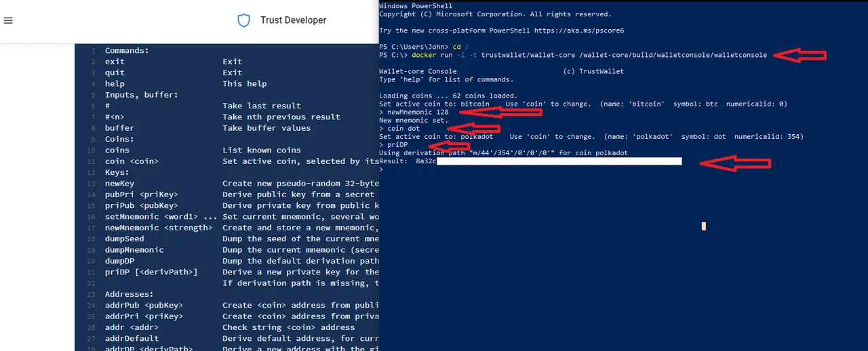868x351 pixels.
Task: Select the 'coin <coin>' command line
Action: (x=132, y=161)
